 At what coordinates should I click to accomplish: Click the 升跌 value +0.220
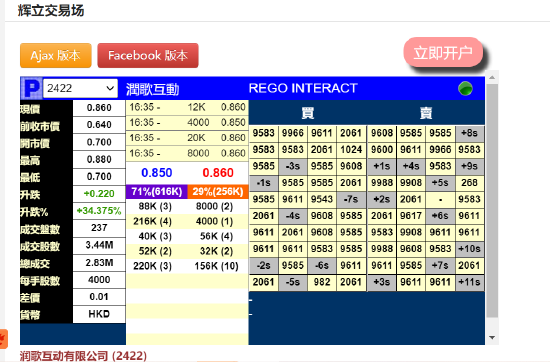tap(99, 193)
